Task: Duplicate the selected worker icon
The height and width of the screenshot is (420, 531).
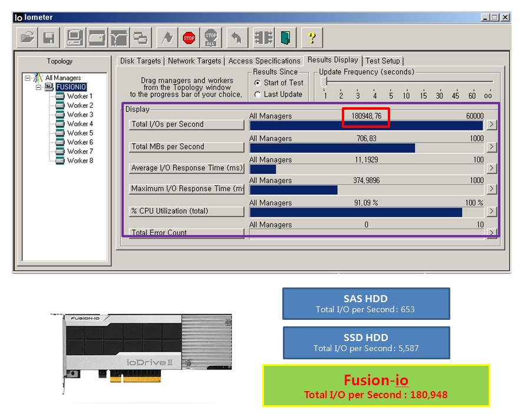Action: (x=140, y=38)
